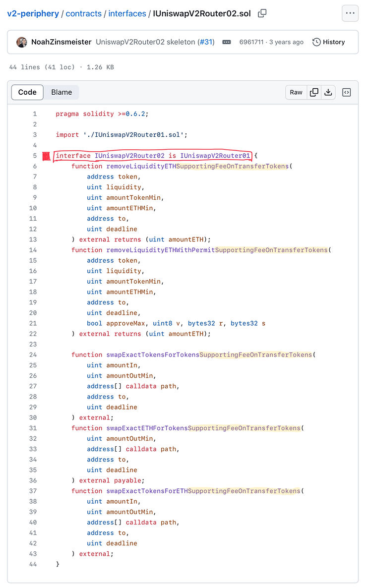Open the three-dot more file actions menu
The width and height of the screenshot is (367, 588).
pyautogui.click(x=350, y=13)
